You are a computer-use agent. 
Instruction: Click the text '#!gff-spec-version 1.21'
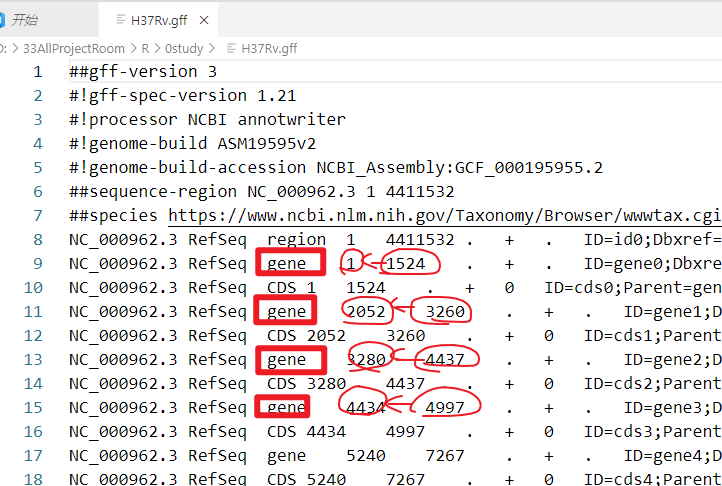182,96
